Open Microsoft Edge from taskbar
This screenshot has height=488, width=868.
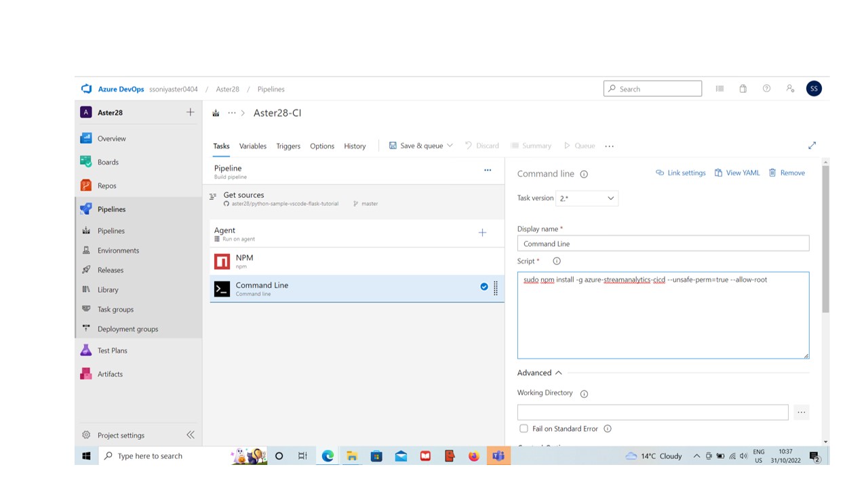point(328,456)
